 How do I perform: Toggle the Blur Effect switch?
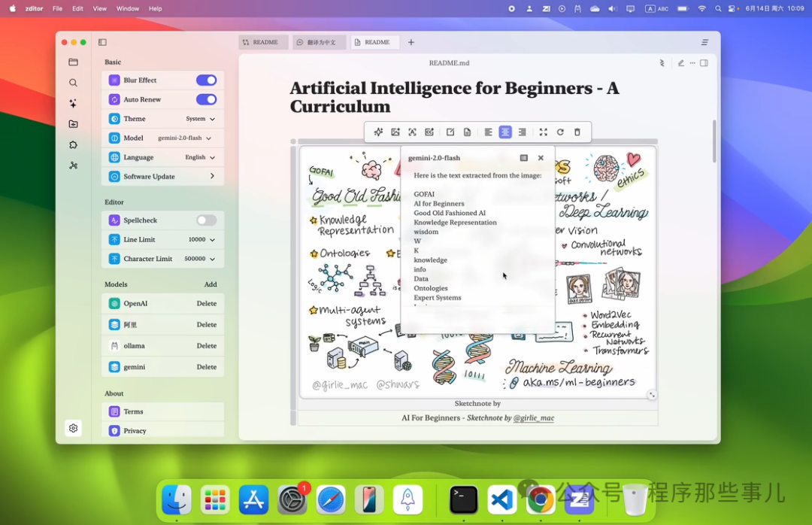pos(206,80)
